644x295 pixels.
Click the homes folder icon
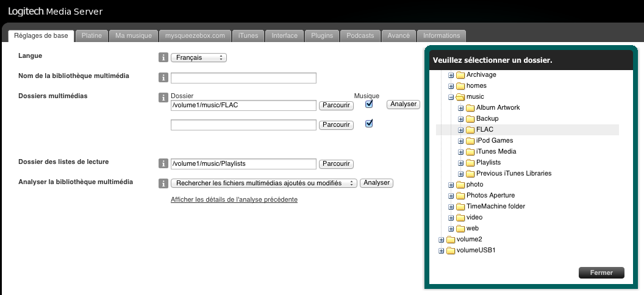[x=460, y=86]
